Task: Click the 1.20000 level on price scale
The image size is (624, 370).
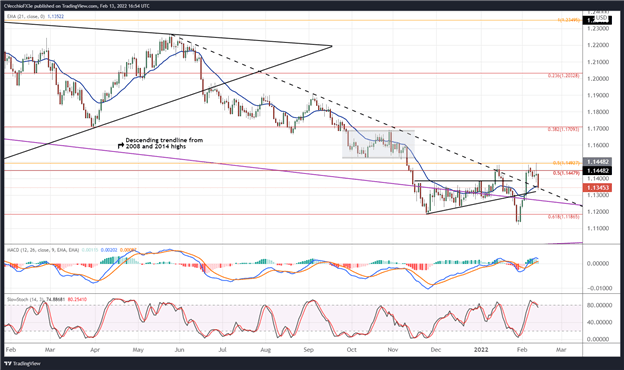Action: 598,79
